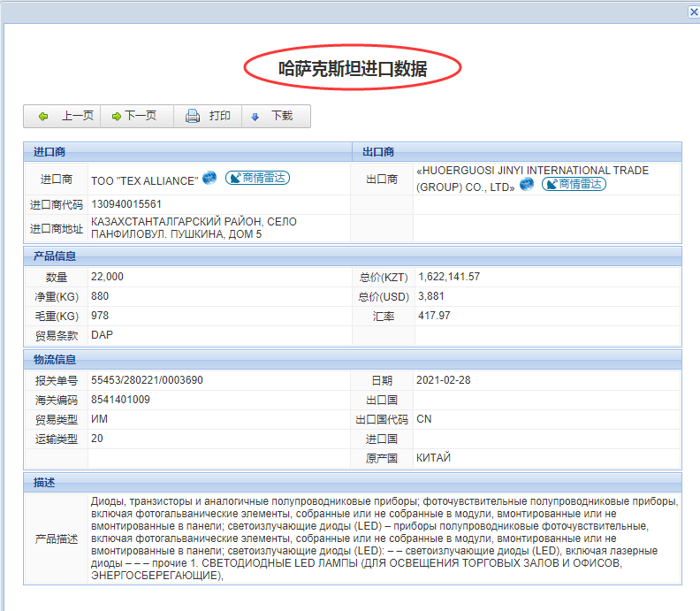
Task: Click the 原产国 field label
Action: point(382,459)
